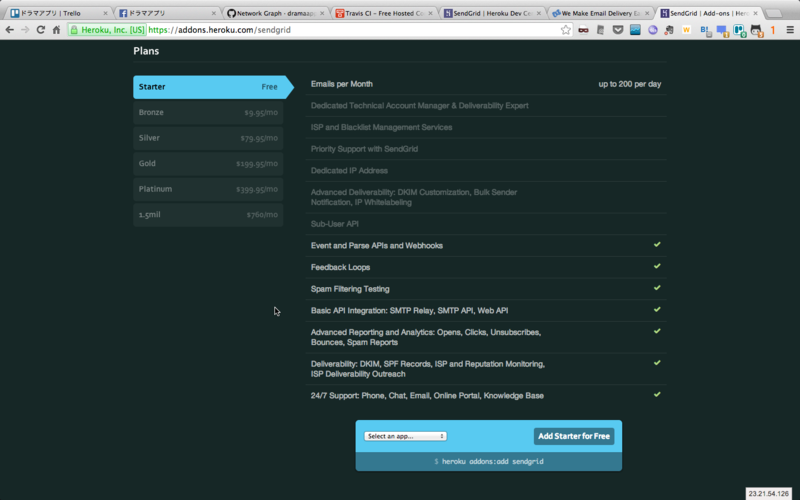The width and height of the screenshot is (800, 500).
Task: Click the purple circle extension icon
Action: pos(653,30)
